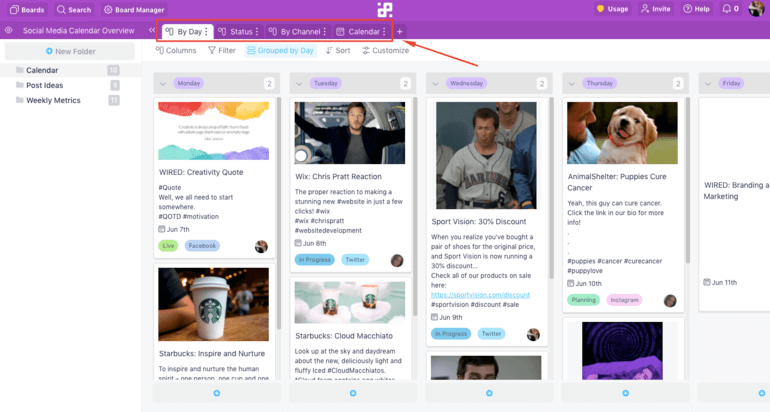Click assignee avatar on Creativity Quote card
Image resolution: width=770 pixels, height=412 pixels.
[261, 247]
